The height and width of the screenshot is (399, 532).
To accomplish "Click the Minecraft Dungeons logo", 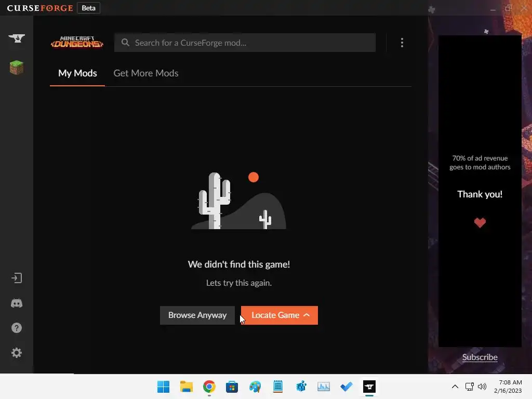I will (x=77, y=42).
